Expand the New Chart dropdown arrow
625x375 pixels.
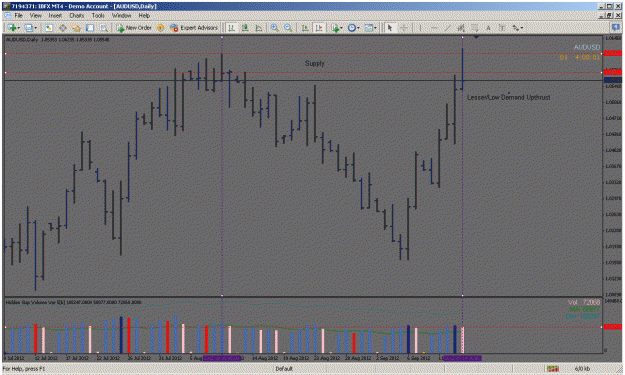click(x=19, y=28)
